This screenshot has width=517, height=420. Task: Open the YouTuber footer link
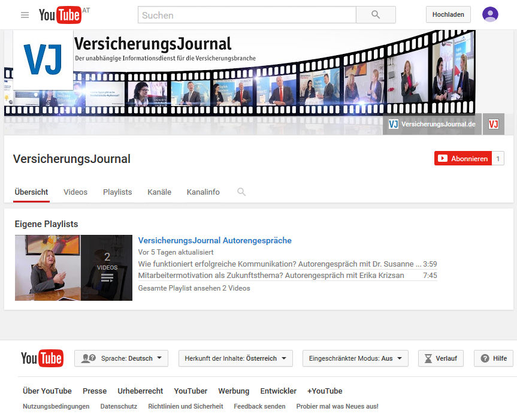[x=191, y=391]
